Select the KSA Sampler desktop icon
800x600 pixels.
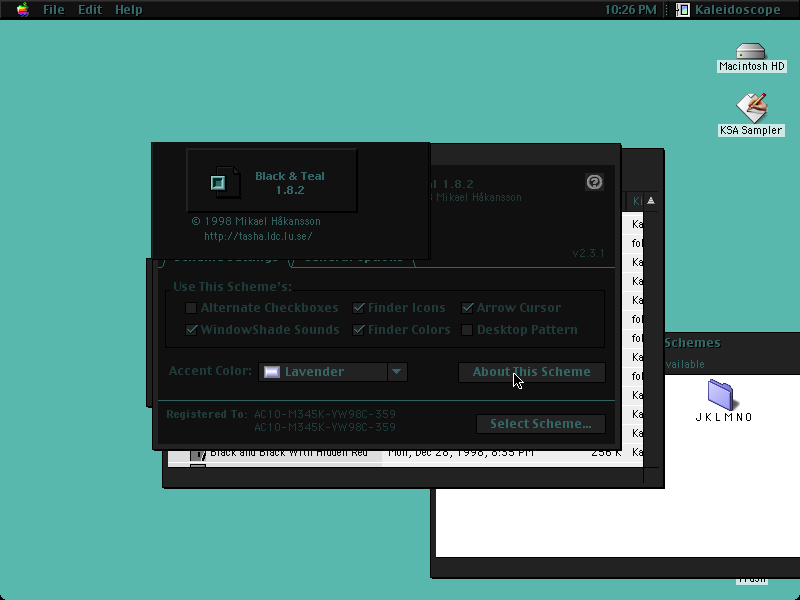pyautogui.click(x=751, y=115)
